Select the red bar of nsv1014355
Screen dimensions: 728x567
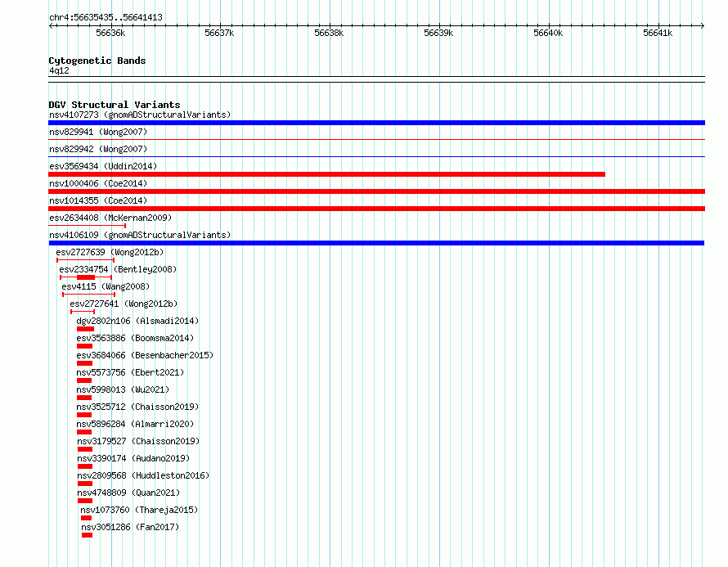click(x=376, y=209)
